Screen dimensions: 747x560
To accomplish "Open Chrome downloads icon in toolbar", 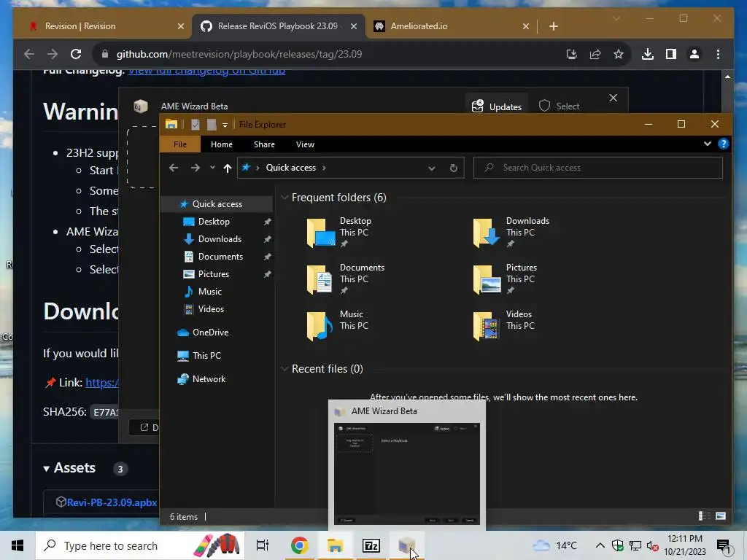I will pyautogui.click(x=648, y=54).
